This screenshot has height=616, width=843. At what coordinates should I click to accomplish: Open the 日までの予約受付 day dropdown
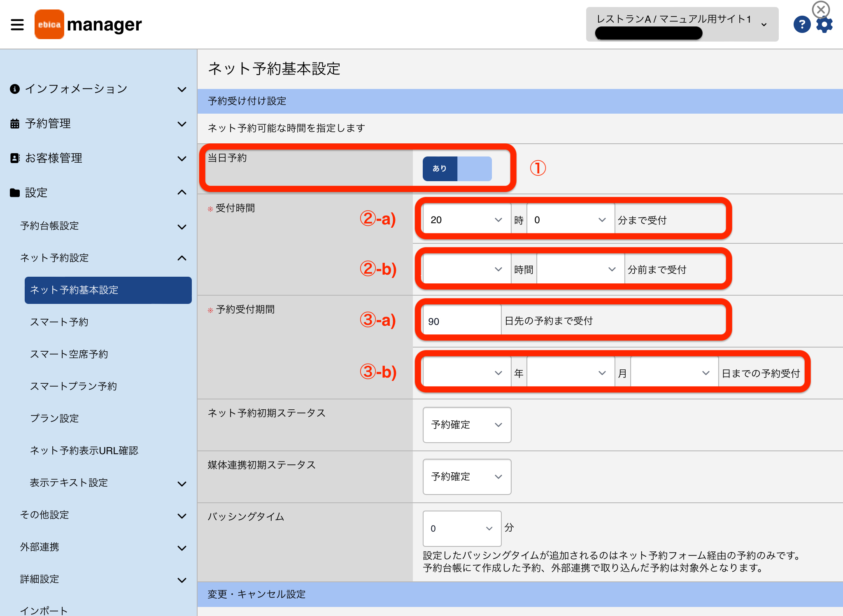(674, 373)
